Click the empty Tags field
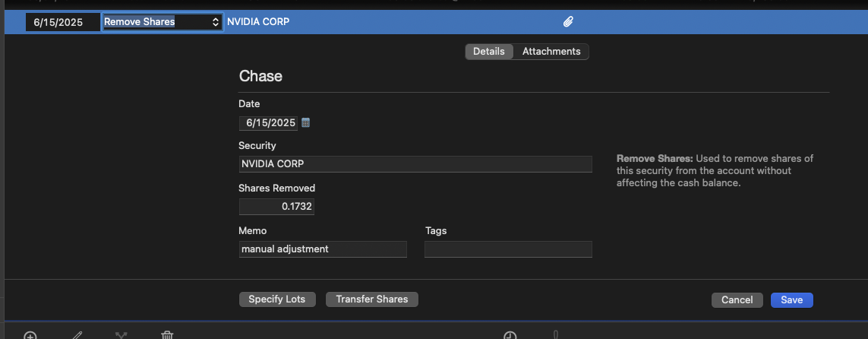Viewport: 868px width, 339px height. tap(508, 249)
